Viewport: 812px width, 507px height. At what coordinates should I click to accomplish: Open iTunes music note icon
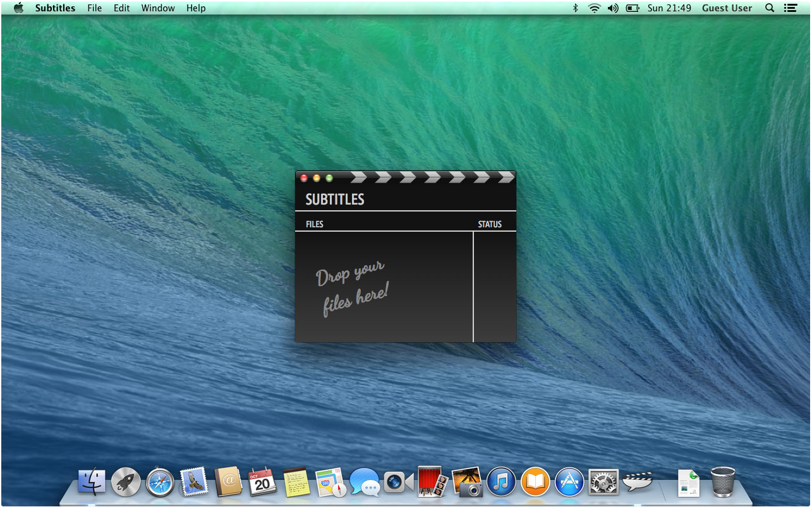(501, 482)
